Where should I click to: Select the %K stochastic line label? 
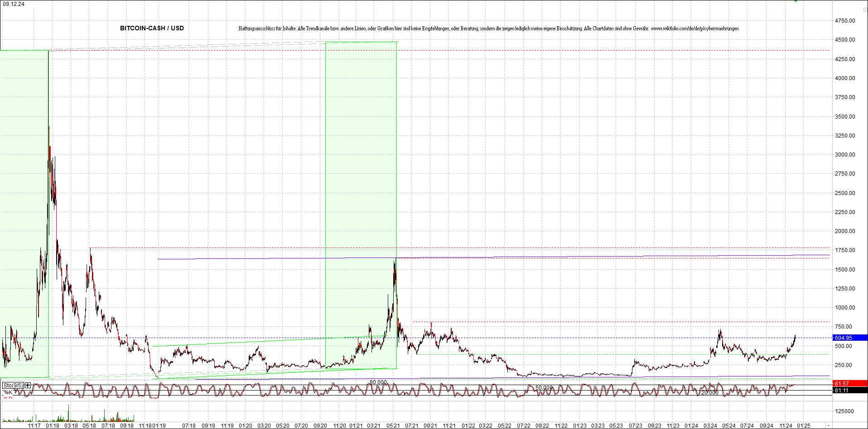(x=8, y=392)
